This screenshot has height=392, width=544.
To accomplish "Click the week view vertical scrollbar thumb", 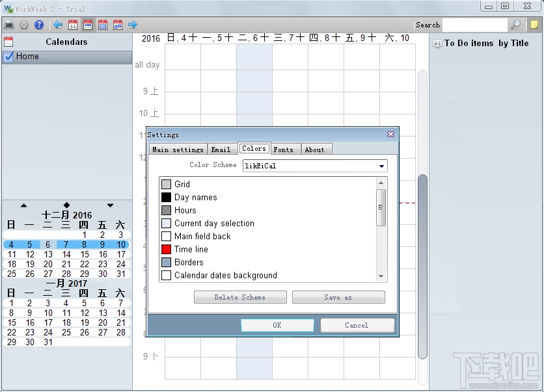I will coord(422,267).
